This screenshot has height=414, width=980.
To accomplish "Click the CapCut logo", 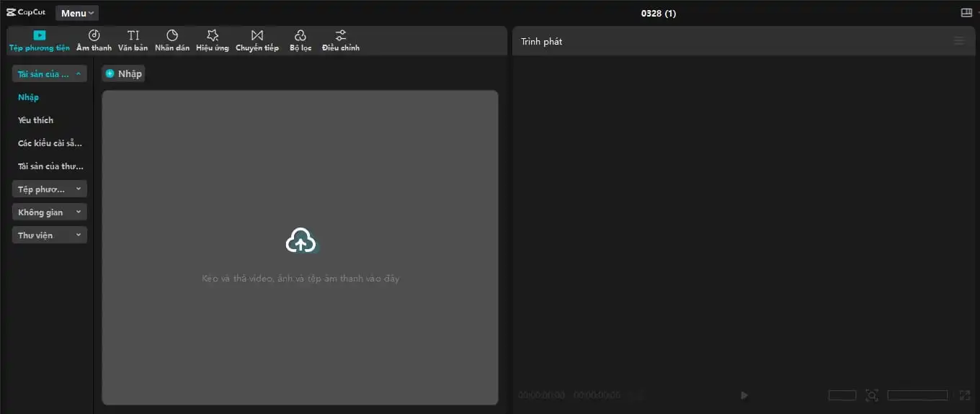I will (x=26, y=12).
